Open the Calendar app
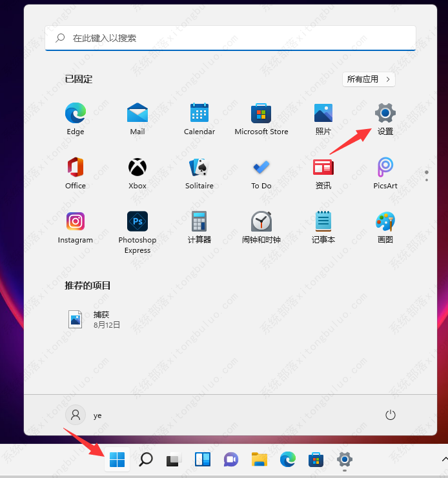The height and width of the screenshot is (478, 448). (x=199, y=119)
